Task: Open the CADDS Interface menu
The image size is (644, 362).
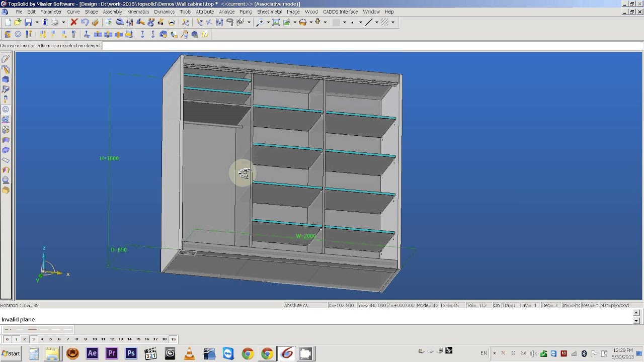Action: pyautogui.click(x=340, y=12)
